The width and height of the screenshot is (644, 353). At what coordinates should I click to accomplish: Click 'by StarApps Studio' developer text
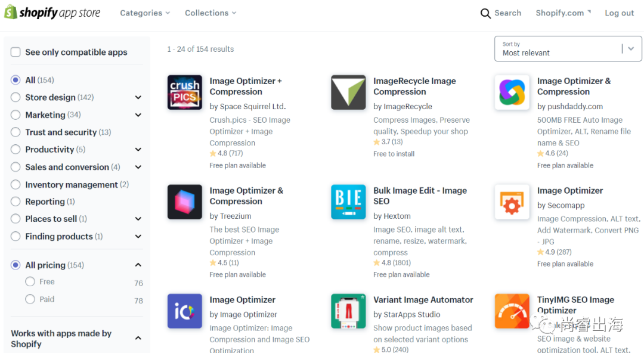(407, 314)
